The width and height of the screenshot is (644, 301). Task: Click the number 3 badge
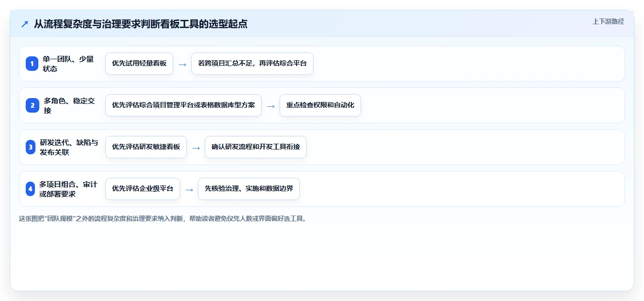click(x=31, y=147)
